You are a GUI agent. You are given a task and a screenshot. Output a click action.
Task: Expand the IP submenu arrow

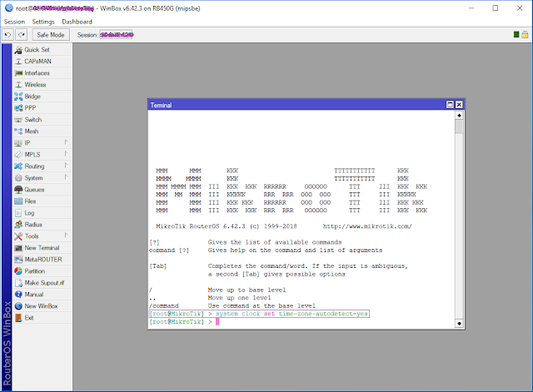tap(67, 142)
